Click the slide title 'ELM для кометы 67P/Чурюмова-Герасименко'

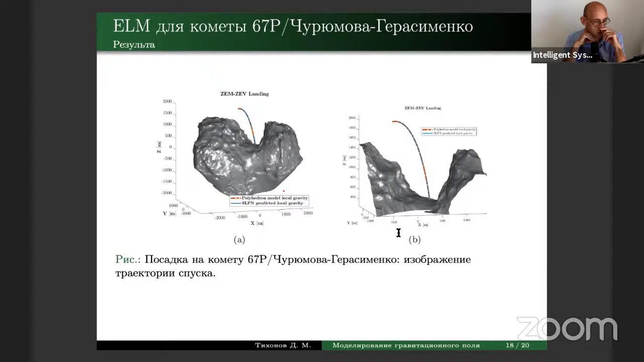[293, 26]
